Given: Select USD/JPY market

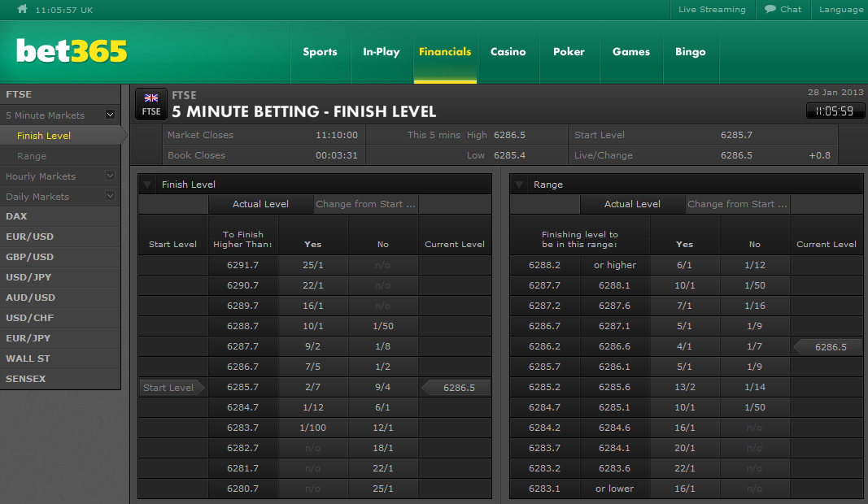Looking at the screenshot, I should point(60,277).
